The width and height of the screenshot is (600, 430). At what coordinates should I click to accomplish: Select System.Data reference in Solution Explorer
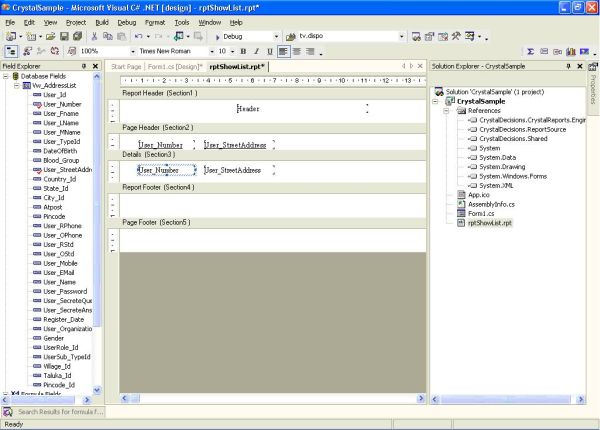pos(497,157)
